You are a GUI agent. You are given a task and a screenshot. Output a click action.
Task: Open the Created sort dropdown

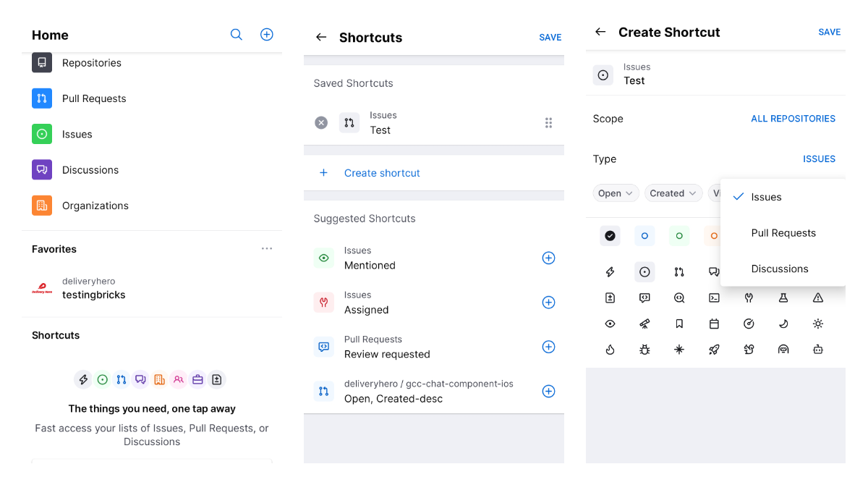(x=673, y=193)
